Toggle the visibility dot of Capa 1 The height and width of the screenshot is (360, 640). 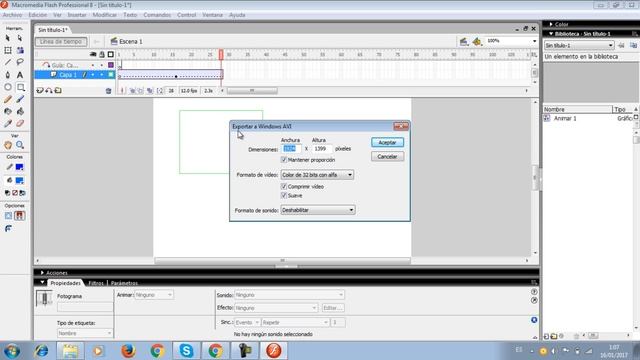[93, 75]
